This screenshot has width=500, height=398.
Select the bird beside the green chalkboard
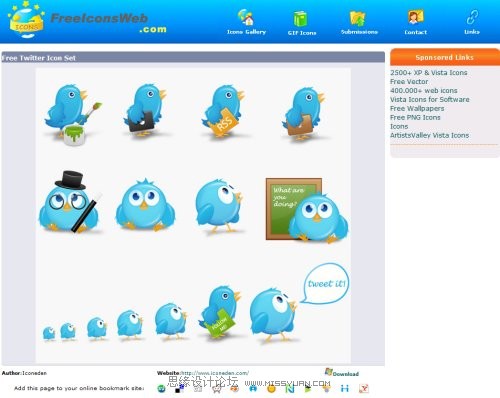click(x=318, y=218)
